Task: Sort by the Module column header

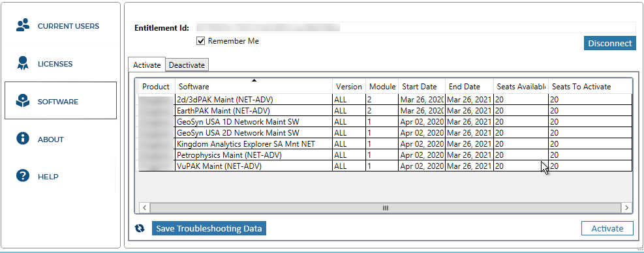Action: click(x=382, y=87)
